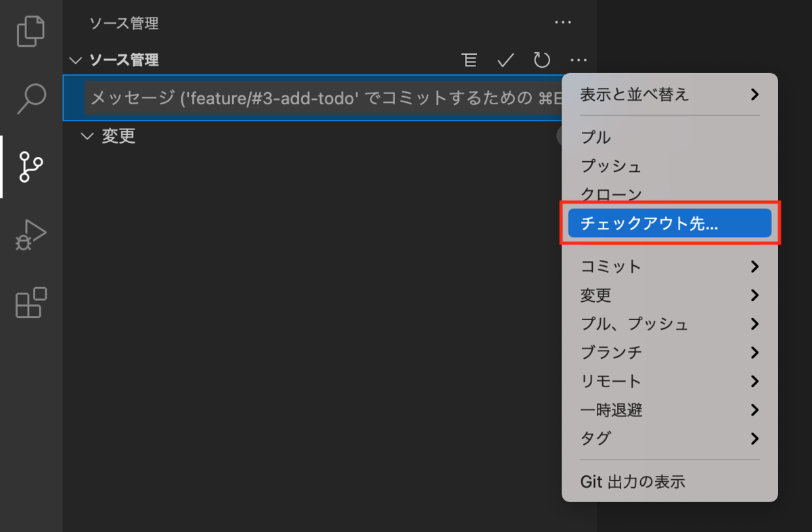The height and width of the screenshot is (532, 812).
Task: Collapse the 変更 changes section
Action: (x=87, y=136)
